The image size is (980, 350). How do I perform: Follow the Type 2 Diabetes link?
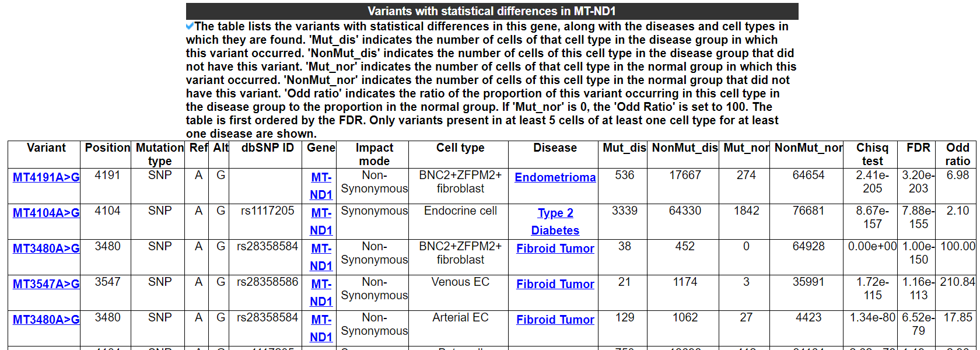click(555, 222)
